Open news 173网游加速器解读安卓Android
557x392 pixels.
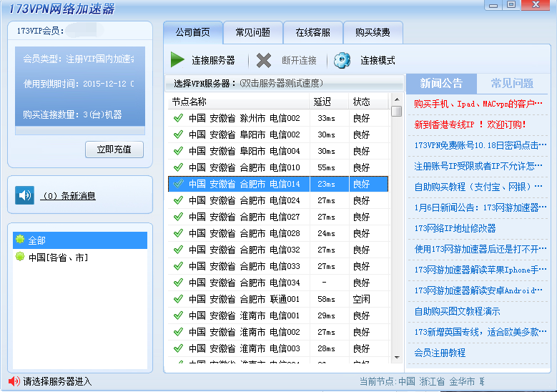point(478,290)
